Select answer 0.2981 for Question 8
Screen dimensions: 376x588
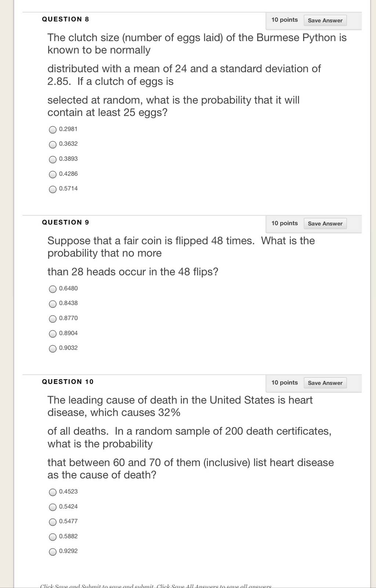pyautogui.click(x=53, y=130)
